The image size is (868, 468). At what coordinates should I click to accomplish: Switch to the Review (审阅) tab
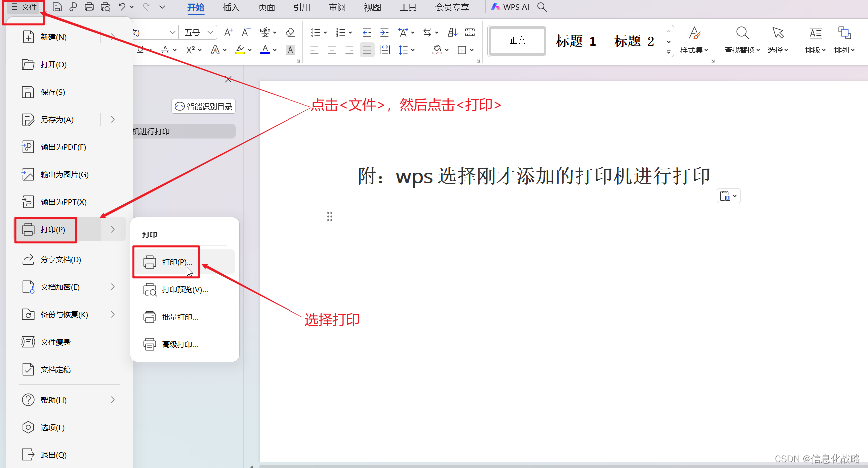(x=337, y=7)
